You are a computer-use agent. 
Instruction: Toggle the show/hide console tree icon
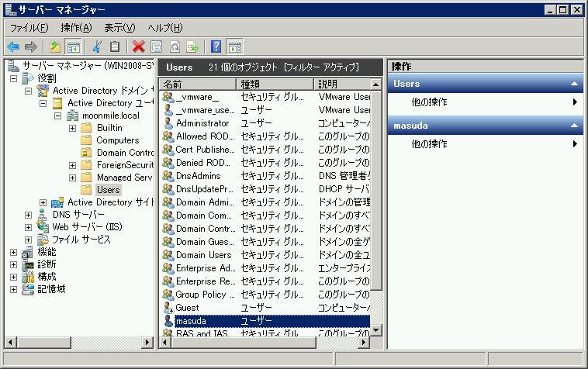click(x=73, y=47)
